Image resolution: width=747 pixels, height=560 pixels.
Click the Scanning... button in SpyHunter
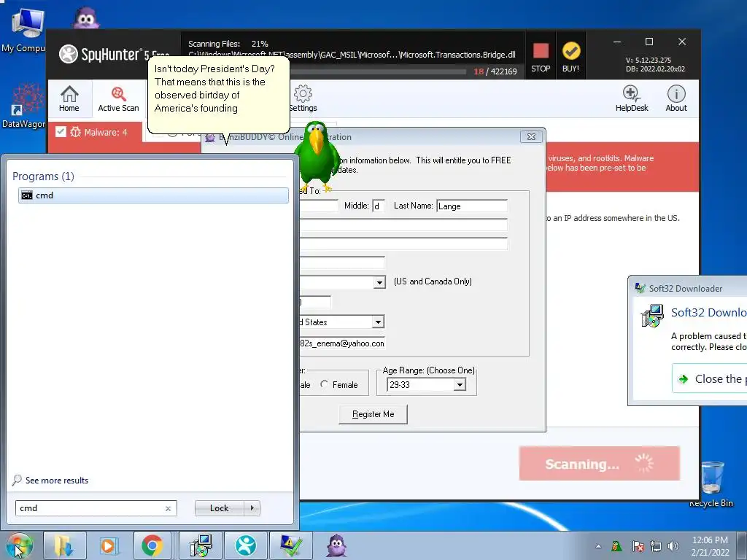(x=600, y=463)
